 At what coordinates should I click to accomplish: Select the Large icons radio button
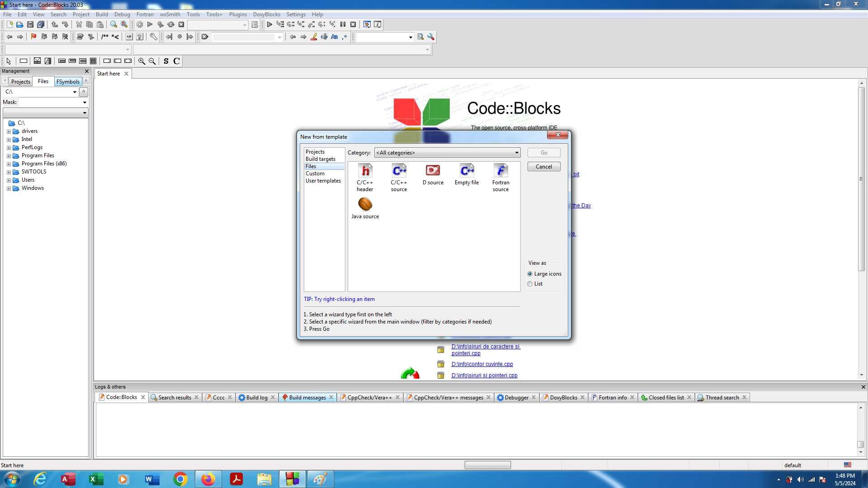(x=529, y=273)
